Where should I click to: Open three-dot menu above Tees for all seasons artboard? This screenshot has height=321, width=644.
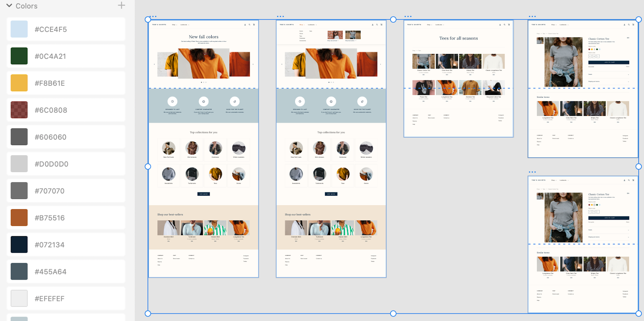coord(408,16)
